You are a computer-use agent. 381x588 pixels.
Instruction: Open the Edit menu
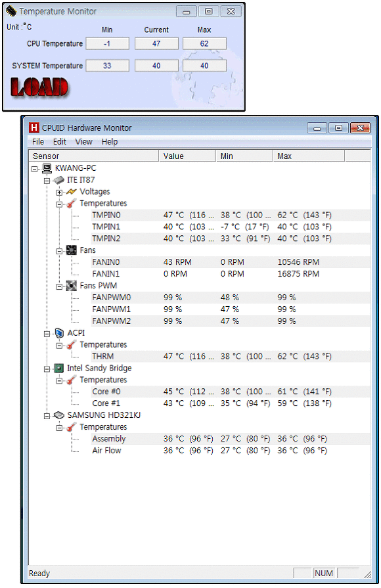click(x=59, y=142)
